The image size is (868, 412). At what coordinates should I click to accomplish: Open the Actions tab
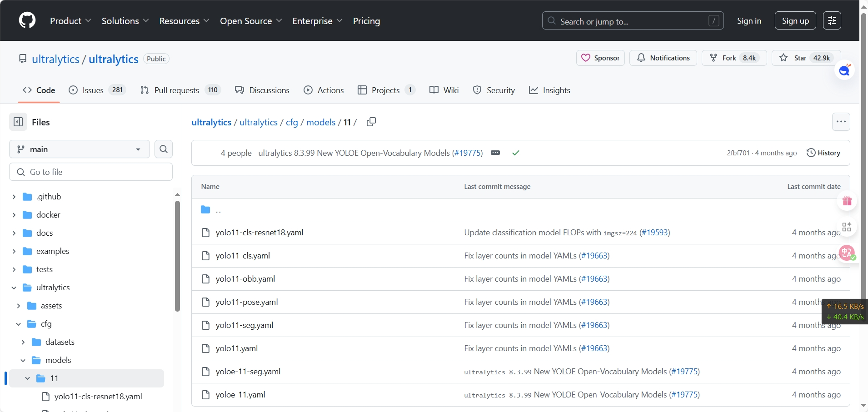tap(324, 90)
